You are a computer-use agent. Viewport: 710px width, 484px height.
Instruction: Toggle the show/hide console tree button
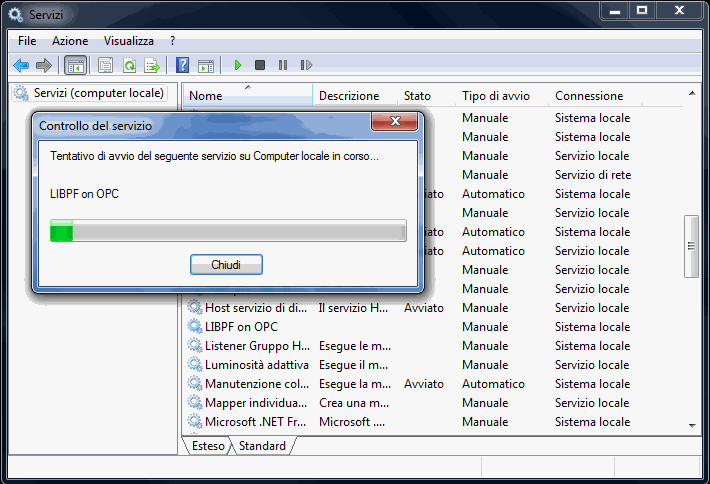(x=74, y=65)
